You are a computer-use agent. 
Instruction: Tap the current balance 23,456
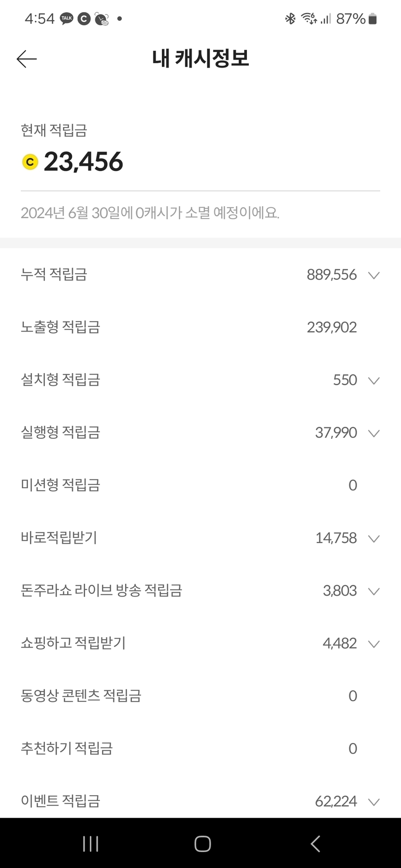click(84, 162)
